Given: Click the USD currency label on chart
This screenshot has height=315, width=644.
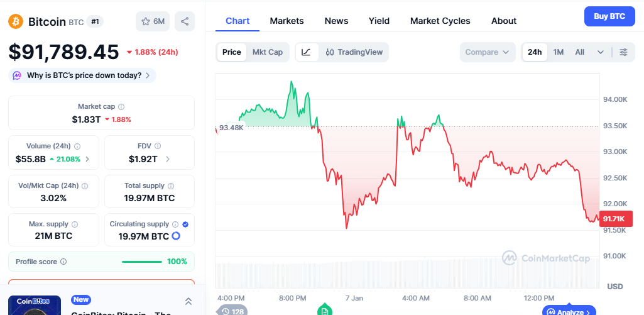Looking at the screenshot, I should pos(615,286).
